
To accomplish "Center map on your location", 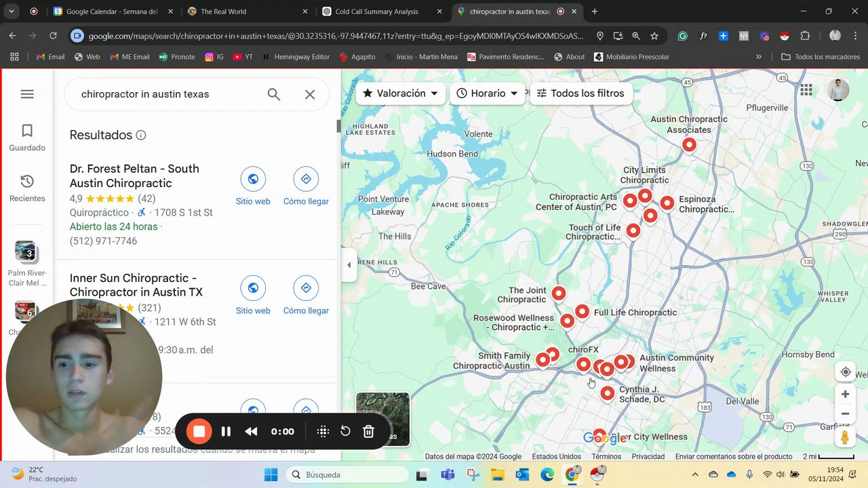I will 845,372.
